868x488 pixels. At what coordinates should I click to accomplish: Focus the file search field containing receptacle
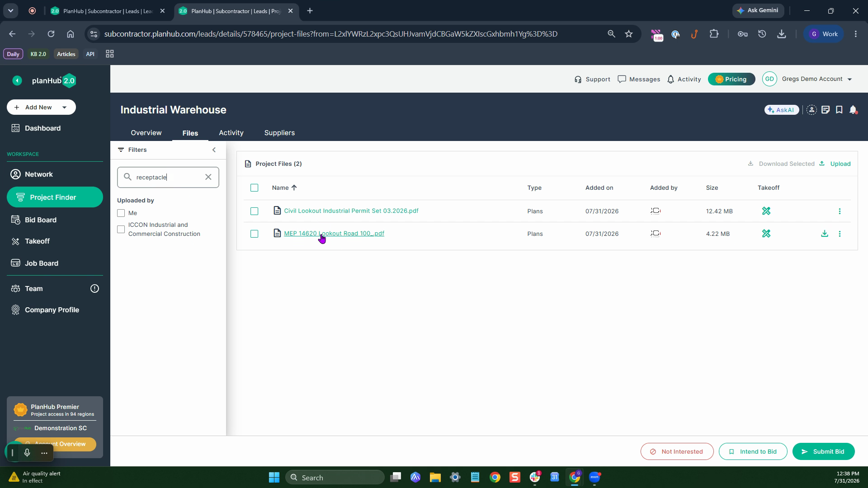coord(167,177)
